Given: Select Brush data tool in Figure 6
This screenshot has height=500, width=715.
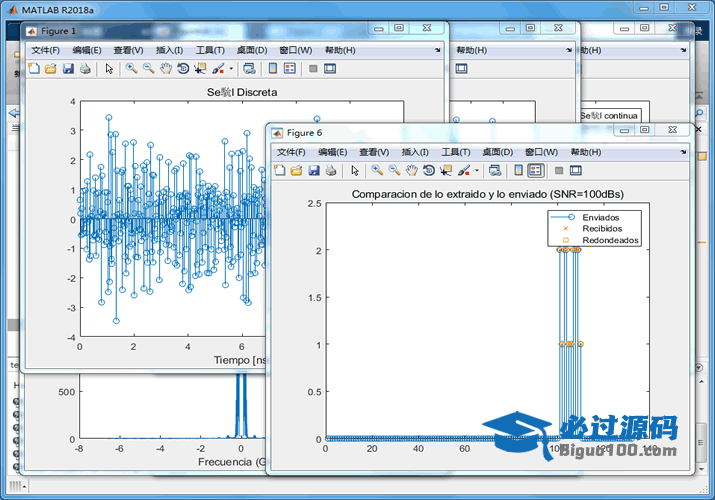Looking at the screenshot, I should pos(464,171).
